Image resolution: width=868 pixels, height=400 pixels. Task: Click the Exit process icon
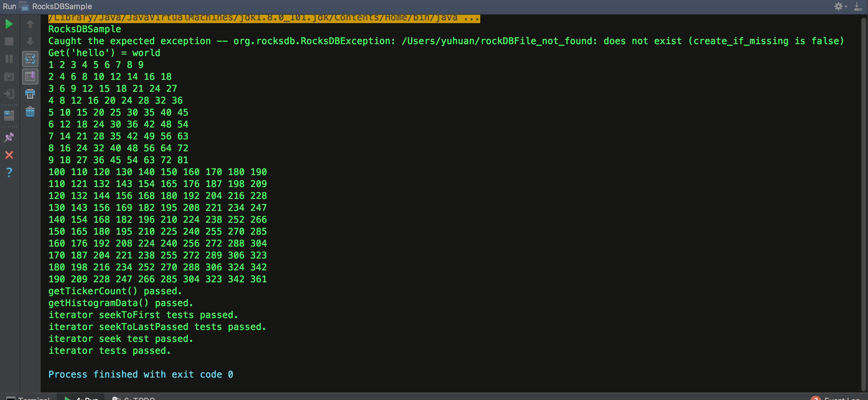(9, 94)
